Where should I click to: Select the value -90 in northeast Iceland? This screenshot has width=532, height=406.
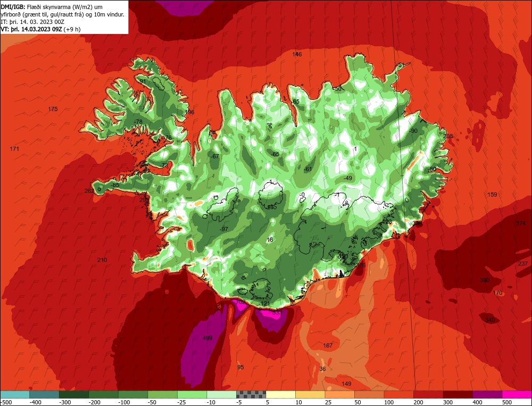pyautogui.click(x=413, y=131)
